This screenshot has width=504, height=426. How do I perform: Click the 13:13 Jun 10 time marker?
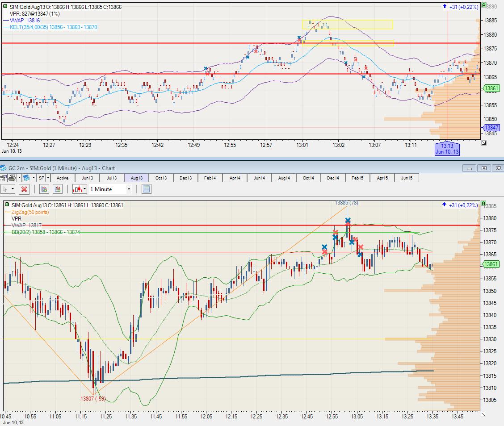click(x=447, y=149)
